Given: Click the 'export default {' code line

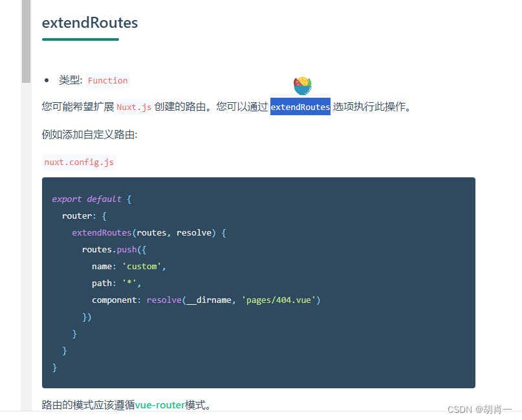Looking at the screenshot, I should tap(92, 199).
